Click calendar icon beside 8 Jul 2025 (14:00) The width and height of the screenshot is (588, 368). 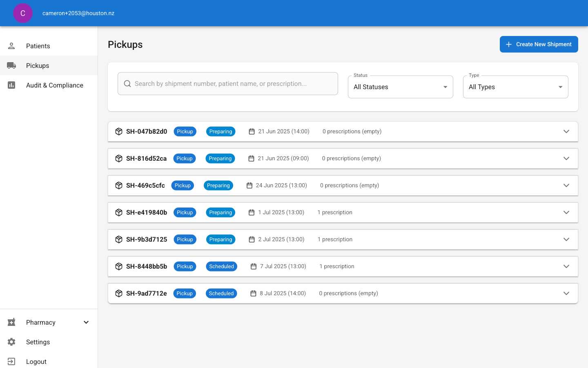coord(253,293)
